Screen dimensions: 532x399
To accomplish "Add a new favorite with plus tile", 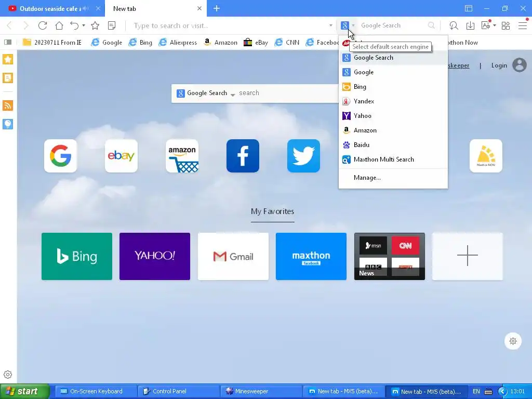I will tap(468, 256).
